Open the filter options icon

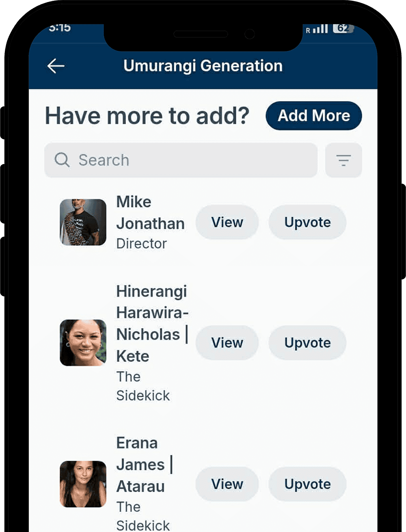(x=343, y=160)
